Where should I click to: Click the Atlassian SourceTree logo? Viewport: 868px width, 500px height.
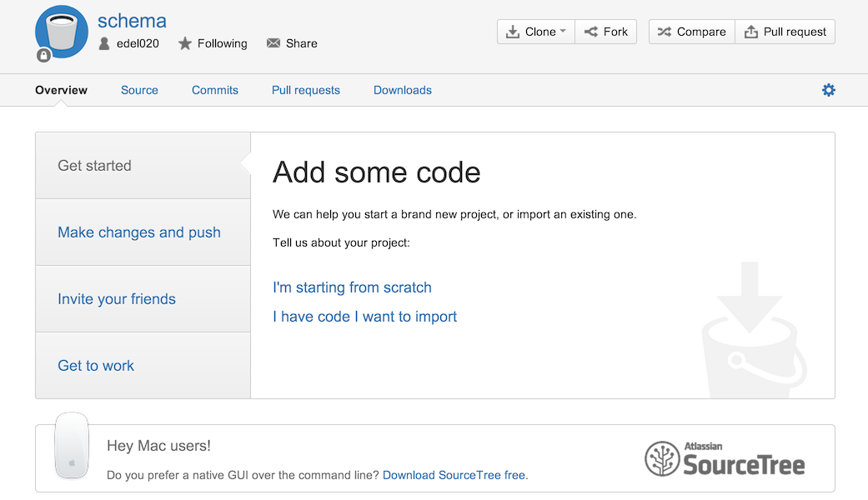(x=725, y=458)
